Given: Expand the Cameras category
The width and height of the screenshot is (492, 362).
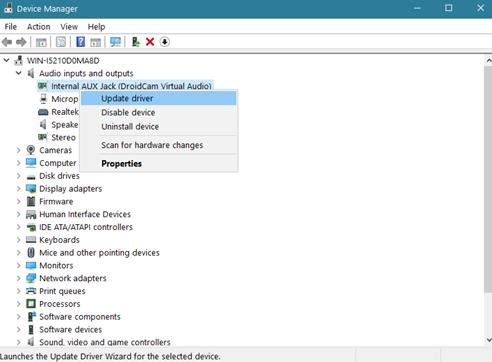Looking at the screenshot, I should (19, 150).
